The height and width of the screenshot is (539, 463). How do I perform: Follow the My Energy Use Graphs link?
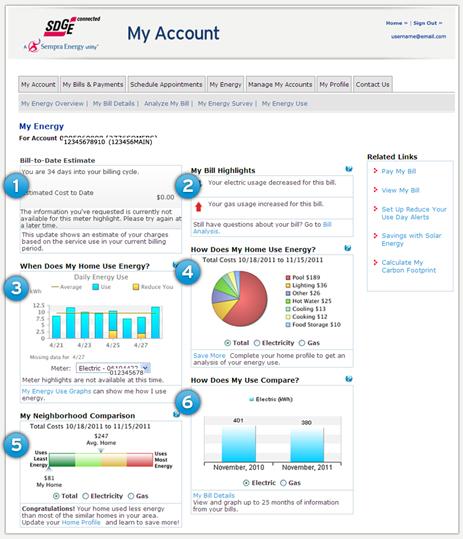click(56, 391)
